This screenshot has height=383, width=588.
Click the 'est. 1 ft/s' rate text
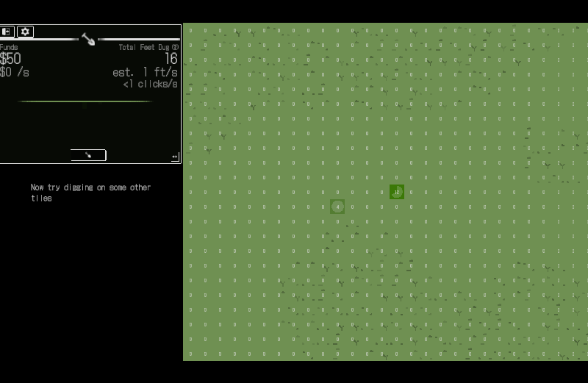point(145,73)
